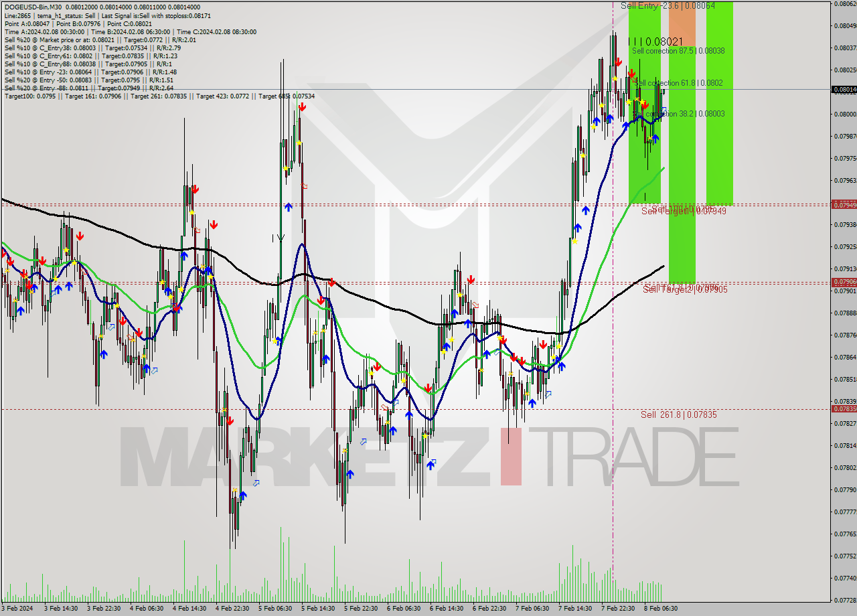
Task: Click 'Sell correction 87.5 | 0.08038' label
Action: tap(678, 51)
